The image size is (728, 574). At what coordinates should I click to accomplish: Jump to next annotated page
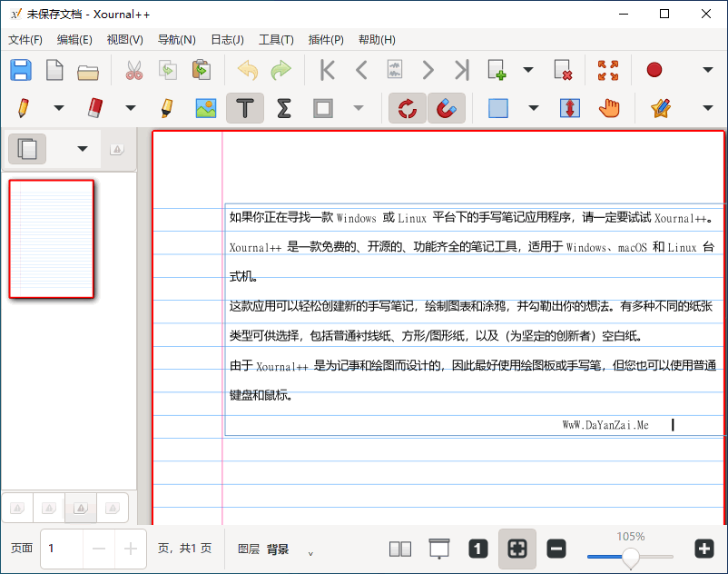pyautogui.click(x=395, y=70)
